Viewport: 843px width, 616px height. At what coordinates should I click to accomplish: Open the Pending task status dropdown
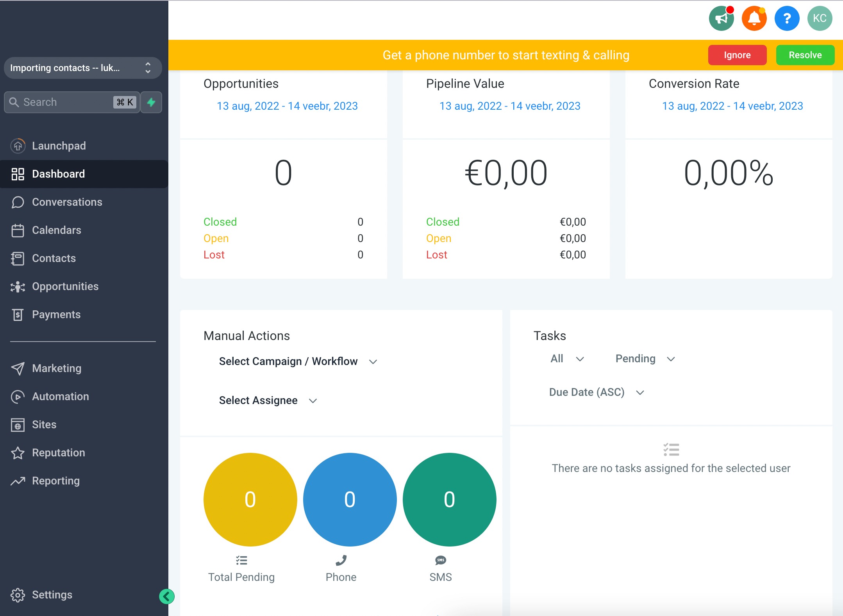click(645, 359)
